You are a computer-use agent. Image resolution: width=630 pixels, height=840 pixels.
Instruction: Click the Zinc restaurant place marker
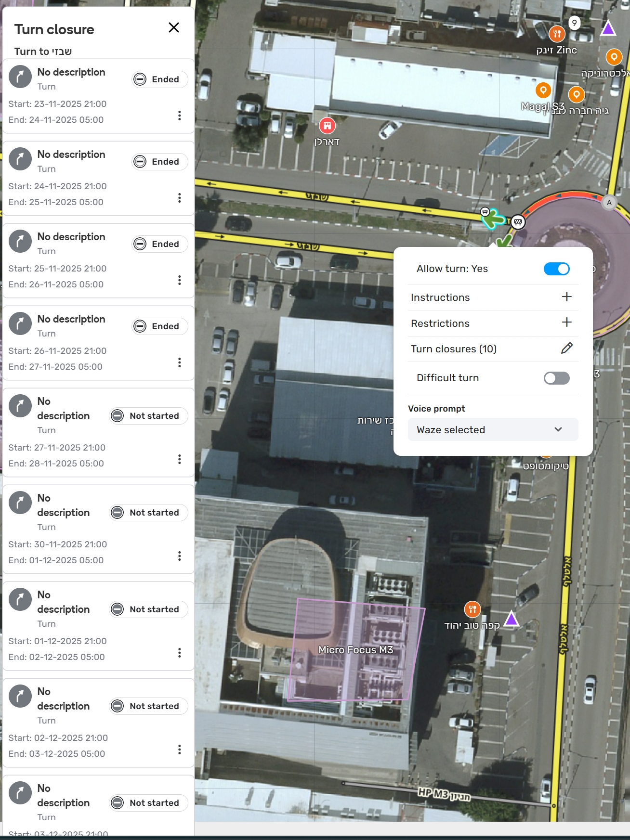click(557, 34)
